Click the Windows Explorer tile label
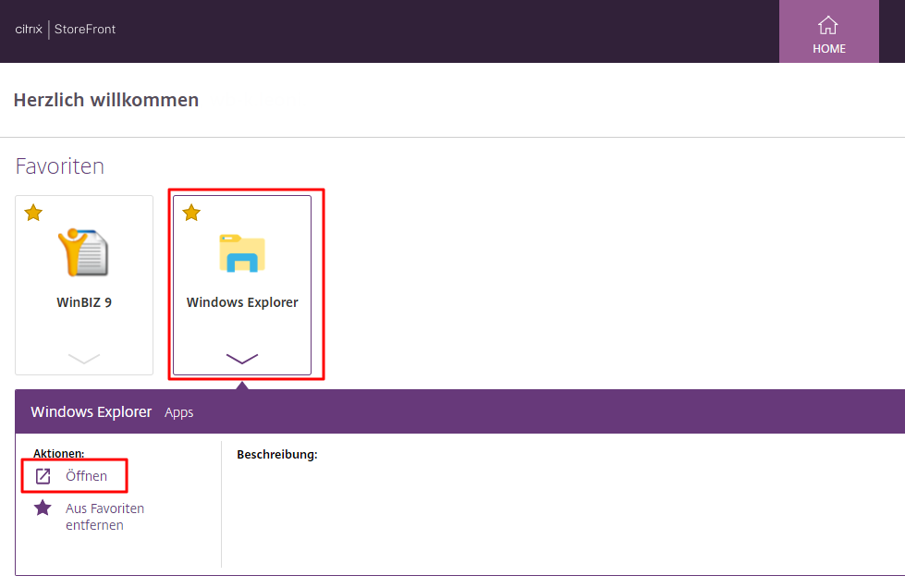This screenshot has height=588, width=905. (242, 302)
